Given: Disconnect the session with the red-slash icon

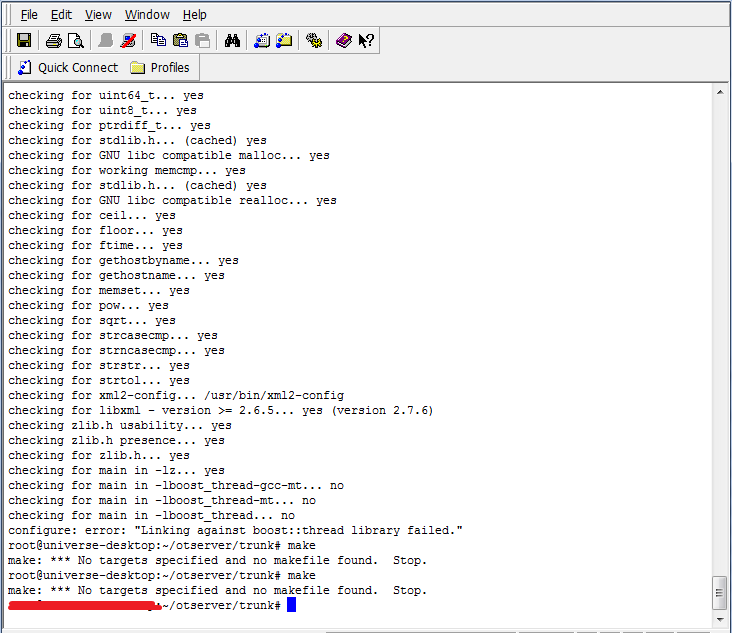Looking at the screenshot, I should click(x=128, y=41).
